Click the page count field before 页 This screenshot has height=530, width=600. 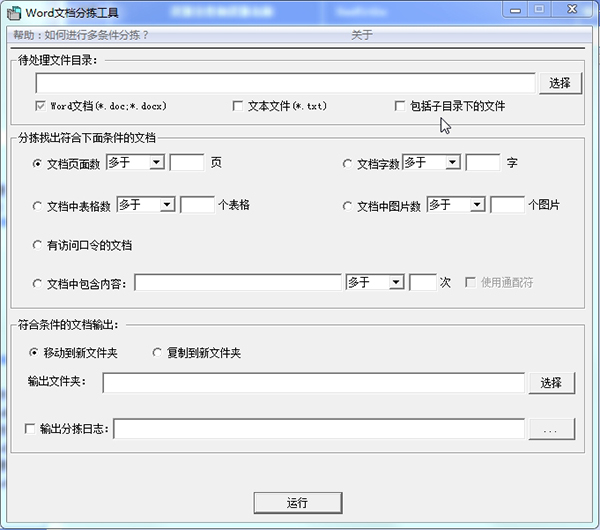[x=187, y=162]
